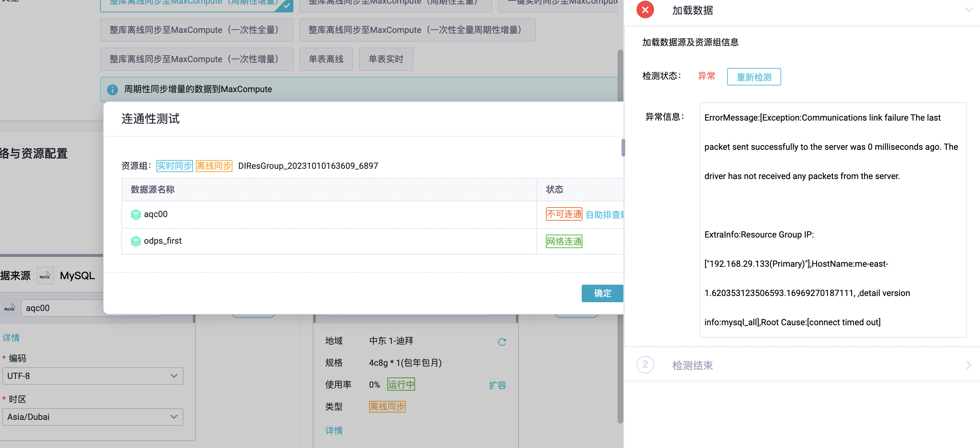Click the 网络连通 status tag for odps_first
Screen dimensions: 980x448
point(564,241)
